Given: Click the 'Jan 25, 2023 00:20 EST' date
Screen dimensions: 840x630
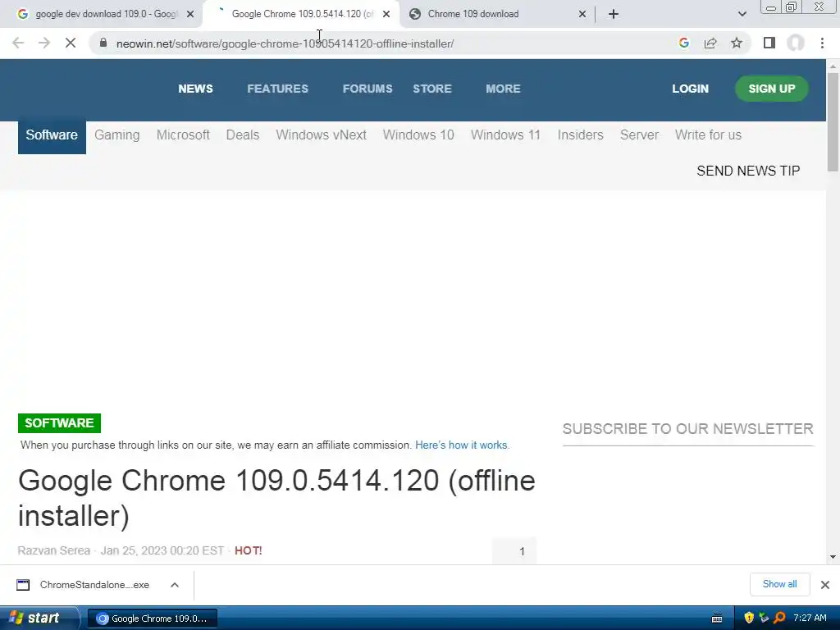Looking at the screenshot, I should (x=162, y=550).
